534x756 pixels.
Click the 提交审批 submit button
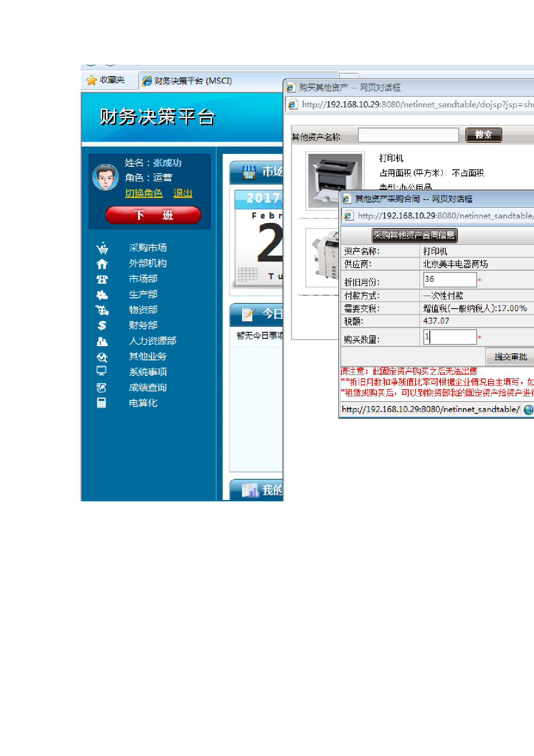click(510, 357)
